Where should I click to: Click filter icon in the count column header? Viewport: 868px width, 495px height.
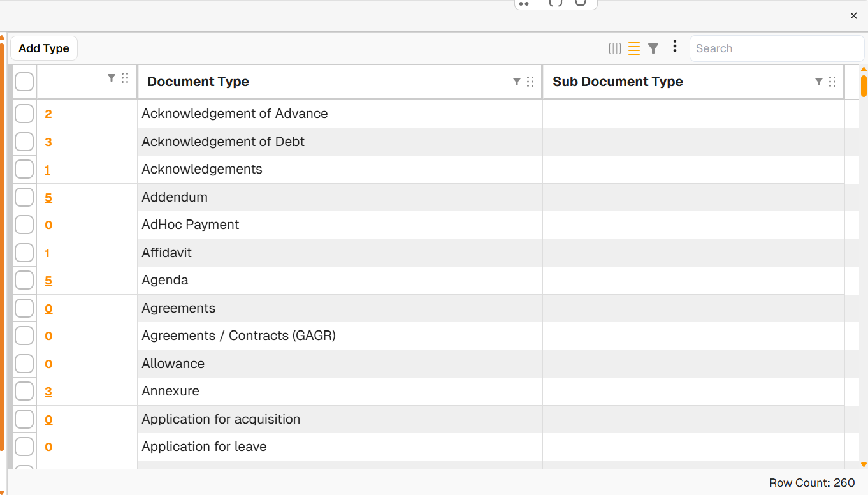112,78
